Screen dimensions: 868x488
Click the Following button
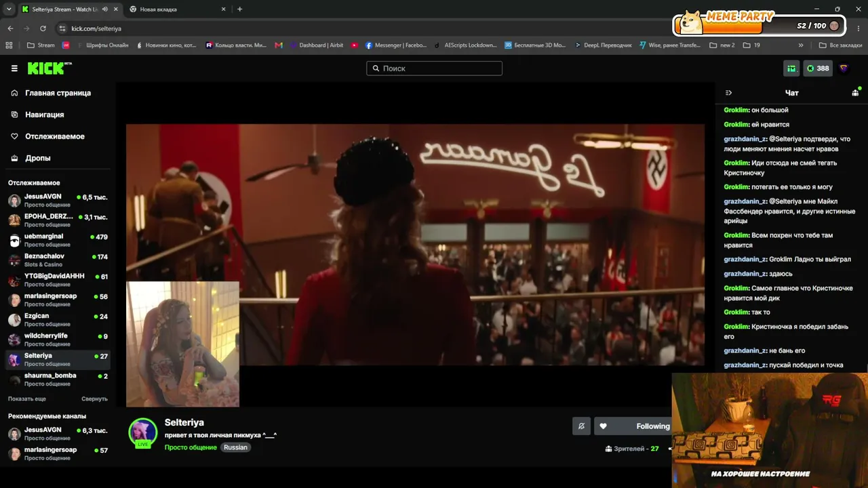coord(633,426)
